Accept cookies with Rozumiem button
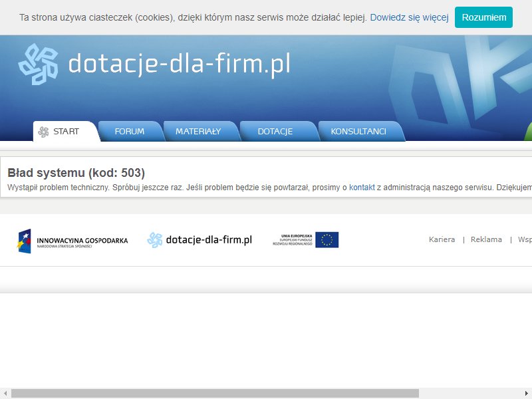The width and height of the screenshot is (532, 399). pos(484,17)
